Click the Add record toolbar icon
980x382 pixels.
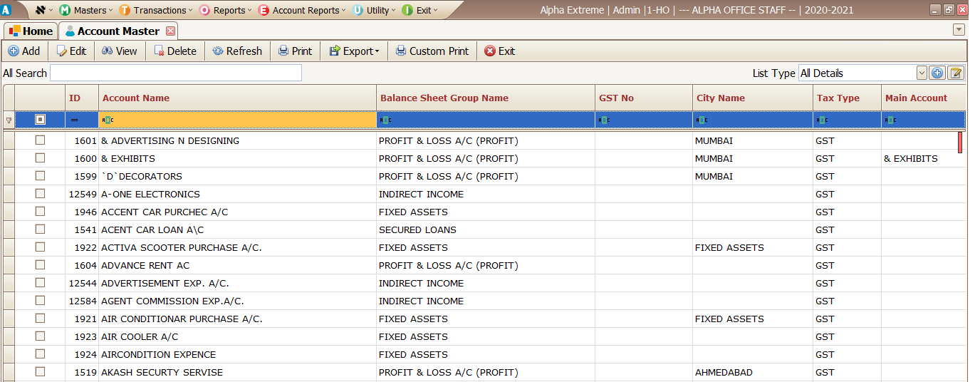click(14, 51)
